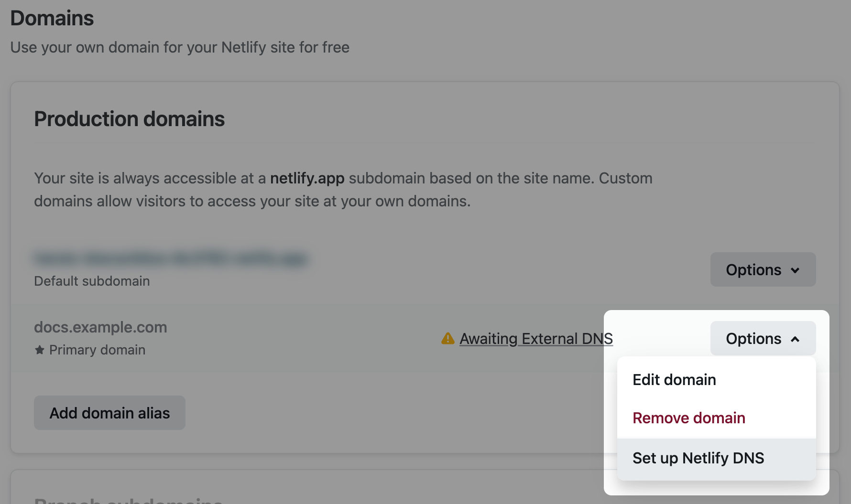The image size is (851, 504).
Task: Click the partially visible Branch subdomains heading
Action: (x=128, y=500)
